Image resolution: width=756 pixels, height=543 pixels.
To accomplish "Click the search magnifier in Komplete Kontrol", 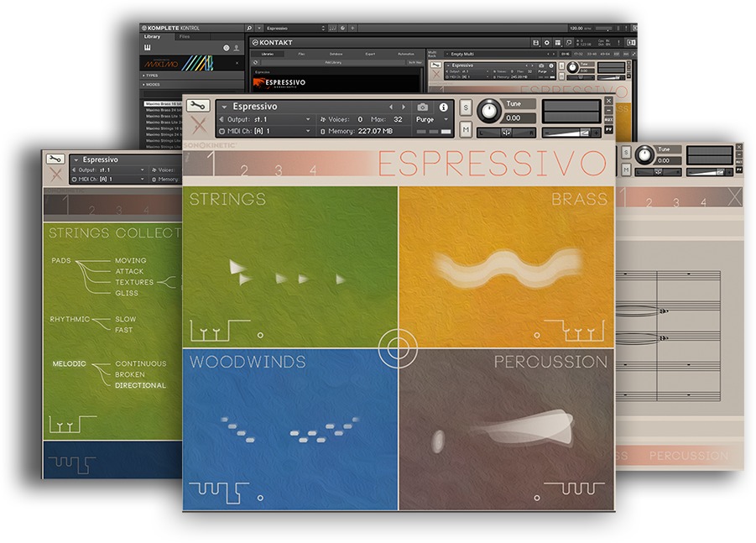I will [x=249, y=28].
